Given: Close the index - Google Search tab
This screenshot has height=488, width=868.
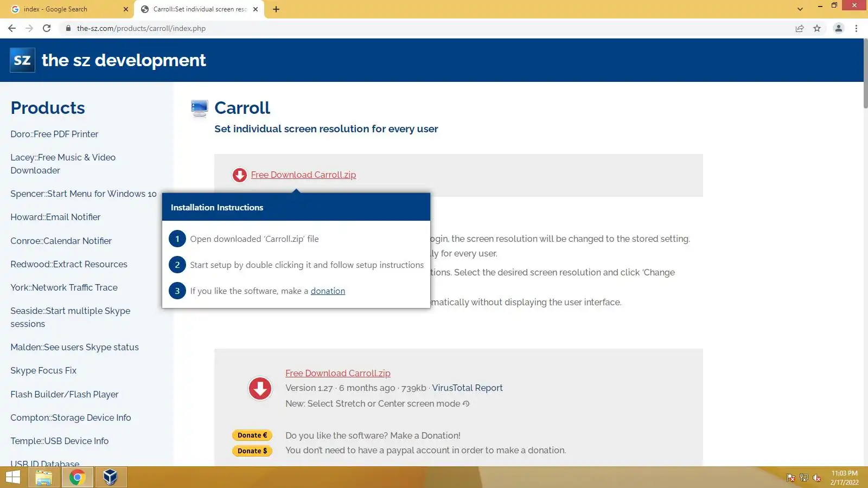Looking at the screenshot, I should pos(125,9).
